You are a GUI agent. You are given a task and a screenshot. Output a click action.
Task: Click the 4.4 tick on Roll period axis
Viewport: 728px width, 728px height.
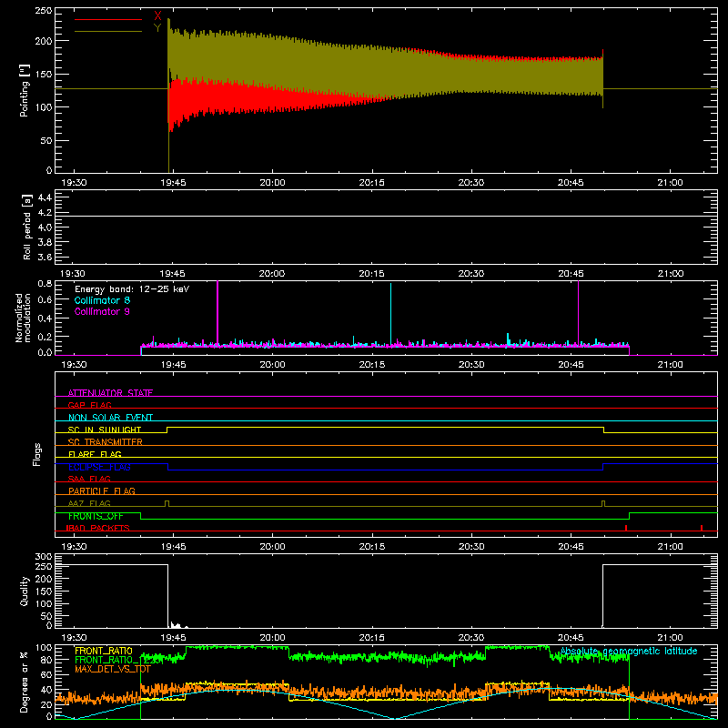(45, 197)
